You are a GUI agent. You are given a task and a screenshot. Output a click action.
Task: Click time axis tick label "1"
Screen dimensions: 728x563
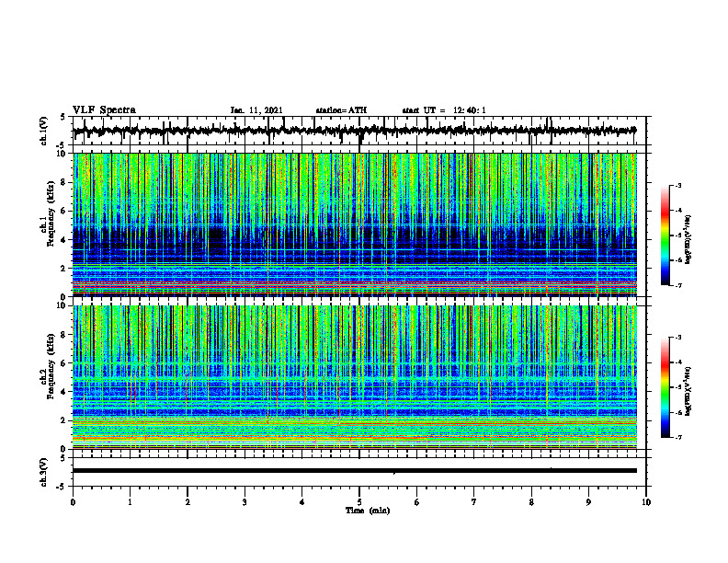coord(130,502)
